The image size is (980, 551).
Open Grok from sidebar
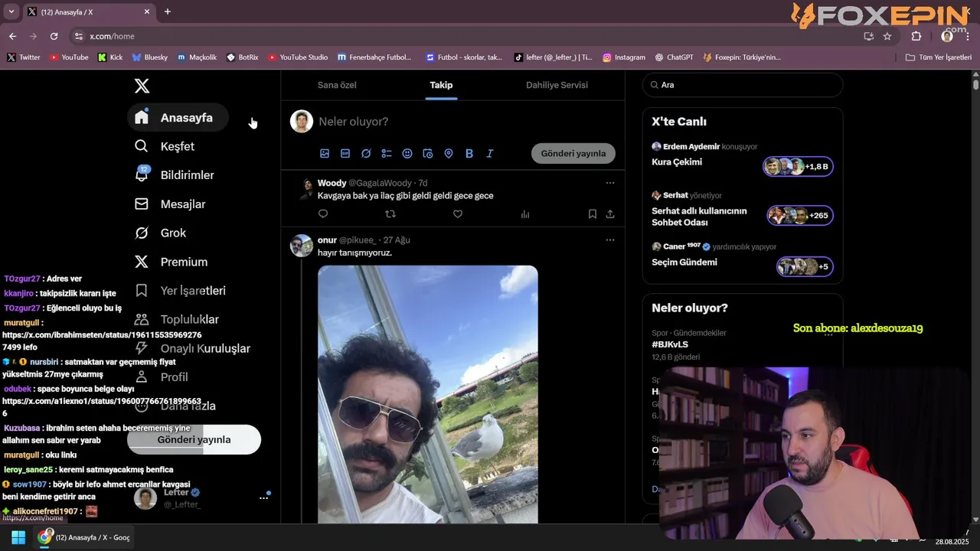160,233
